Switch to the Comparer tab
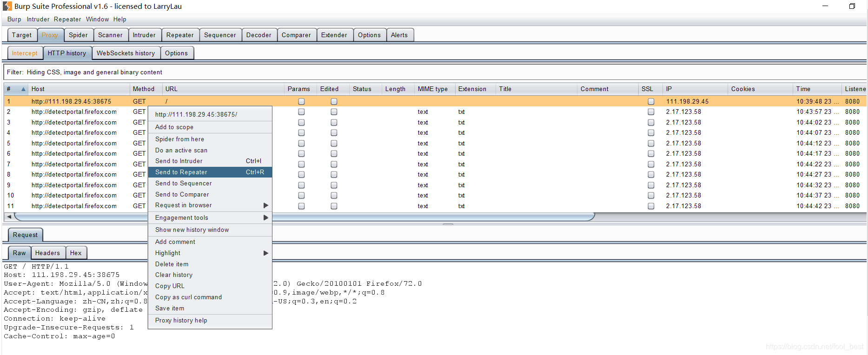The image size is (868, 355). 296,35
